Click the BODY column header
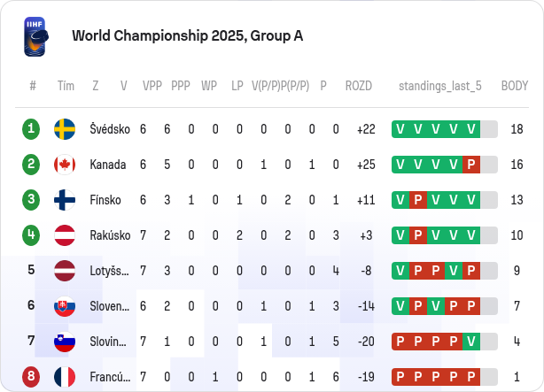The width and height of the screenshot is (544, 392). 515,86
